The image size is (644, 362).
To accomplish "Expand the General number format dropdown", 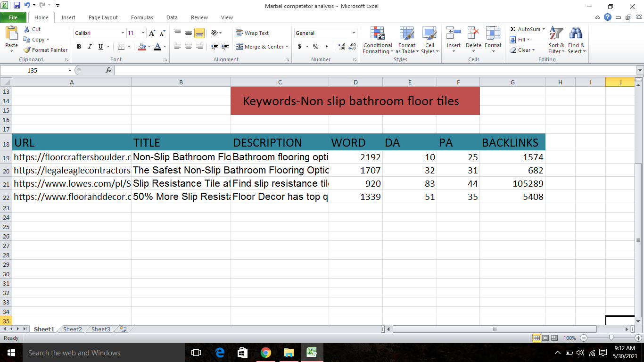I will coord(354,33).
